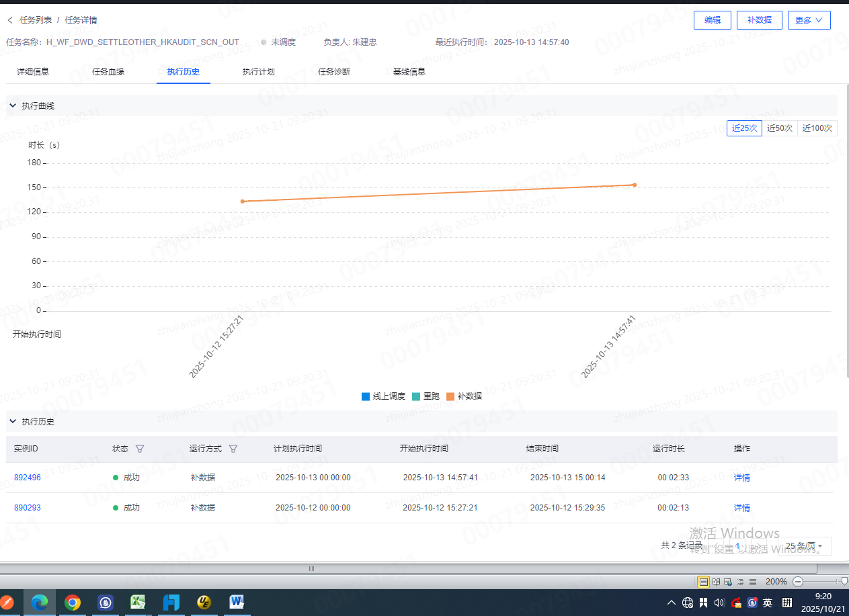
Task: Open instance ID 892496 link
Action: click(x=28, y=478)
